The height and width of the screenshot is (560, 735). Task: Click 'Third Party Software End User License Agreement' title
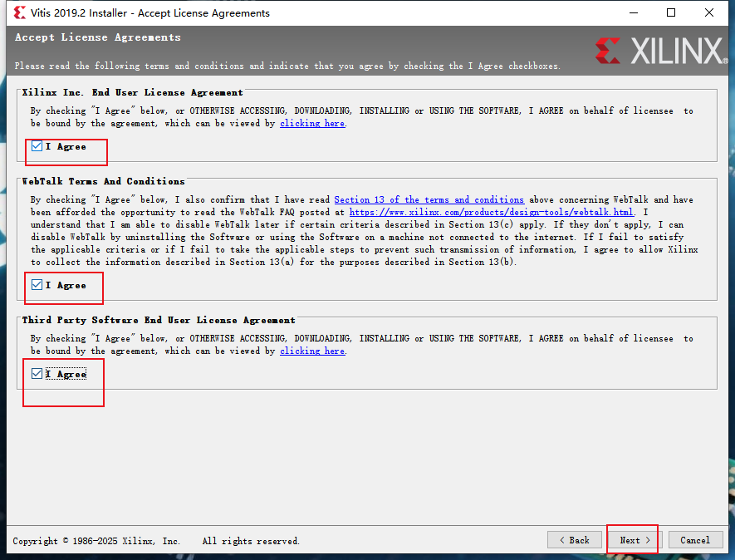click(x=159, y=320)
